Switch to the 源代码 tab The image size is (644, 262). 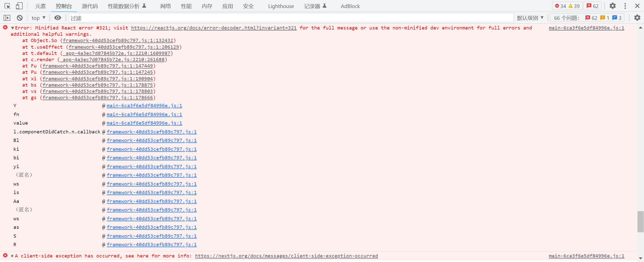[90, 6]
